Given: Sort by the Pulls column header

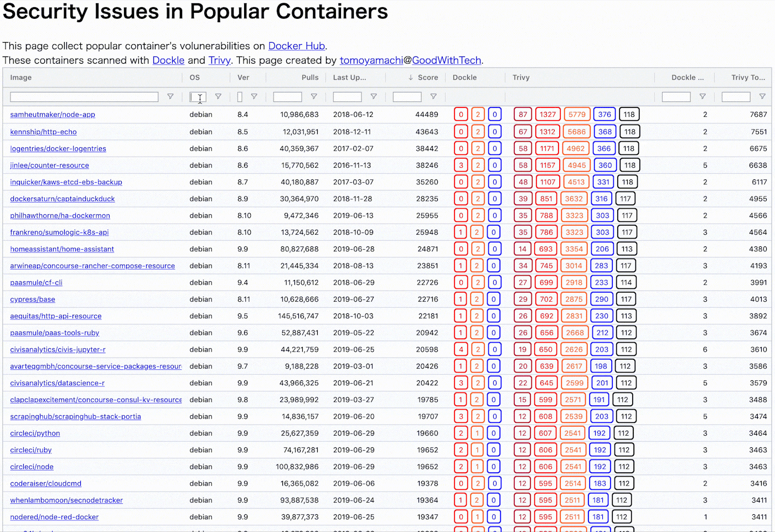Looking at the screenshot, I should click(x=310, y=78).
